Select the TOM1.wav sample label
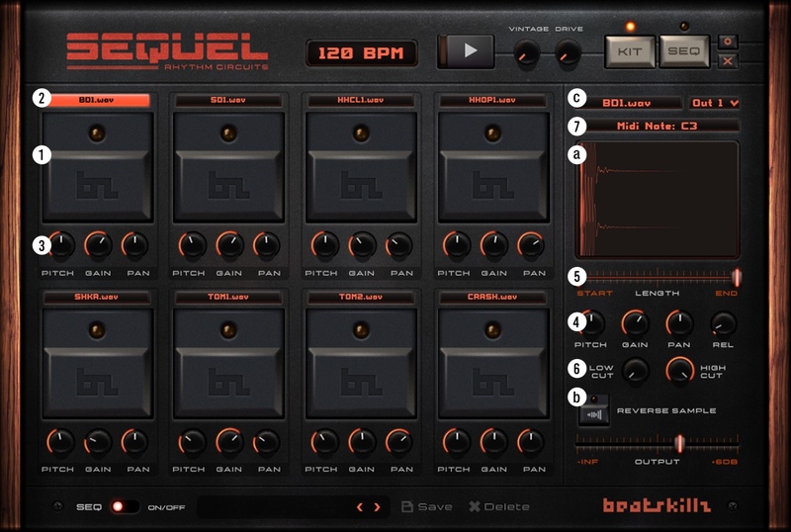The height and width of the screenshot is (532, 791). coord(228,297)
